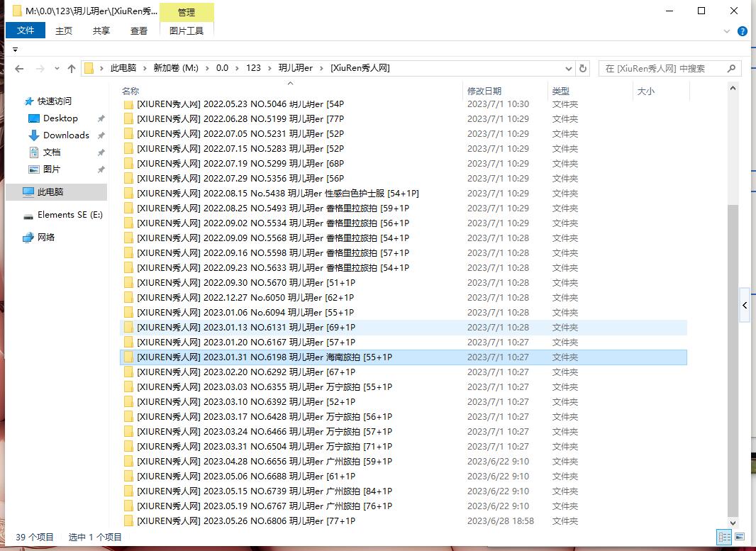Expand the ribbon with chevron
This screenshot has height=551, width=756.
point(727,31)
